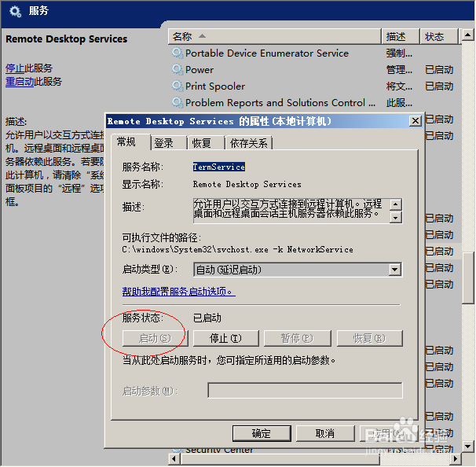476x467 pixels.
Task: Sort services by 描述 column header
Action: 401,36
